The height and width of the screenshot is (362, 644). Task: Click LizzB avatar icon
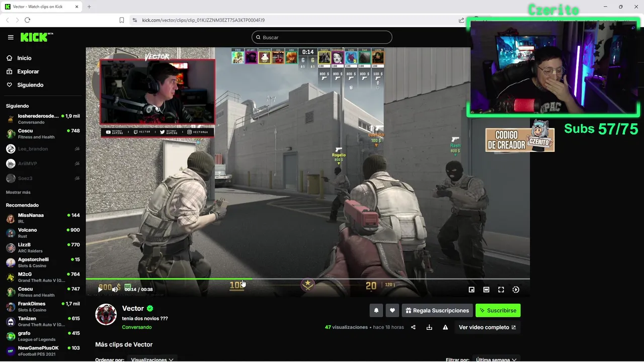[11, 248]
